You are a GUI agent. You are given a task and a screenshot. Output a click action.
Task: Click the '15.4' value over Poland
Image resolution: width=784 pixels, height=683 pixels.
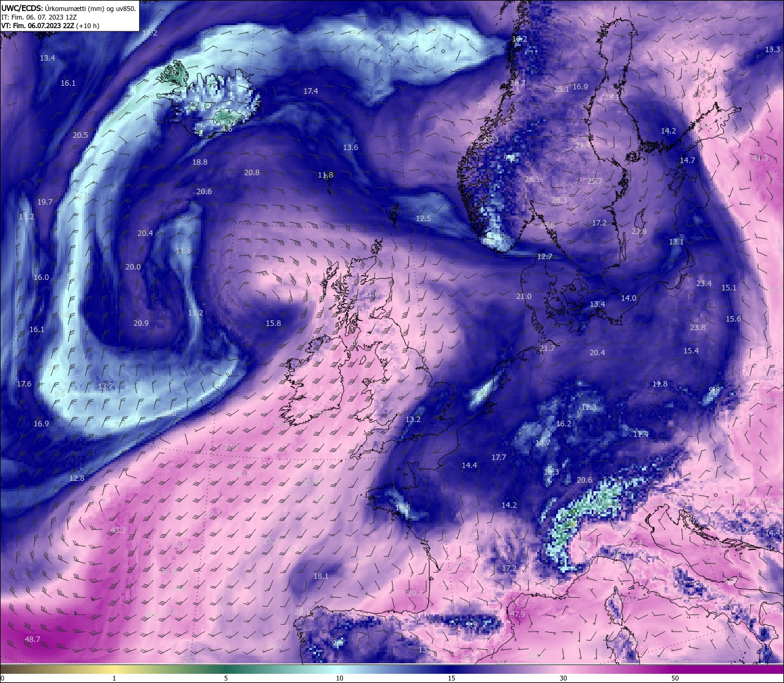[x=691, y=351]
